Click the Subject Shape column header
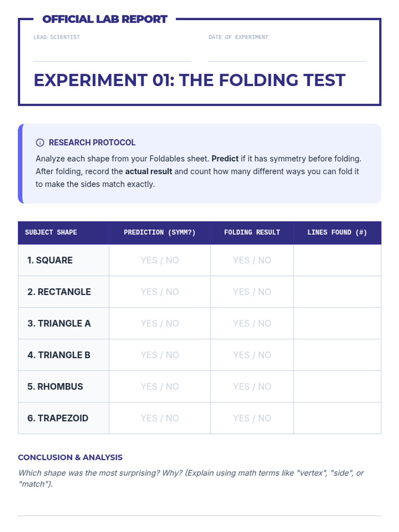The width and height of the screenshot is (399, 532). click(x=51, y=232)
